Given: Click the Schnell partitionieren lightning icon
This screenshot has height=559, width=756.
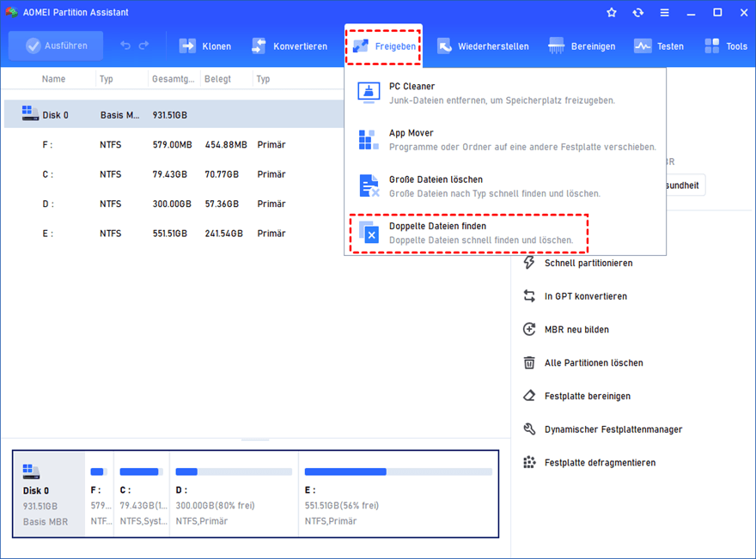Looking at the screenshot, I should click(x=529, y=263).
